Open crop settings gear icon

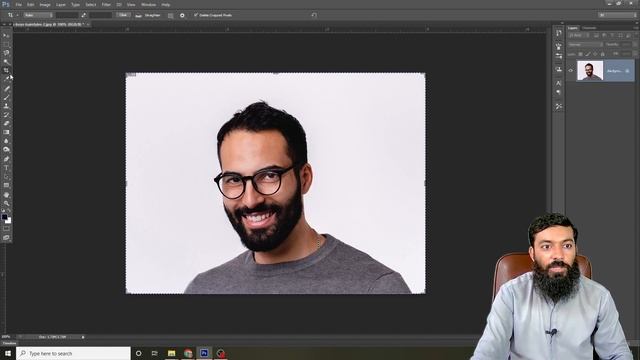182,16
